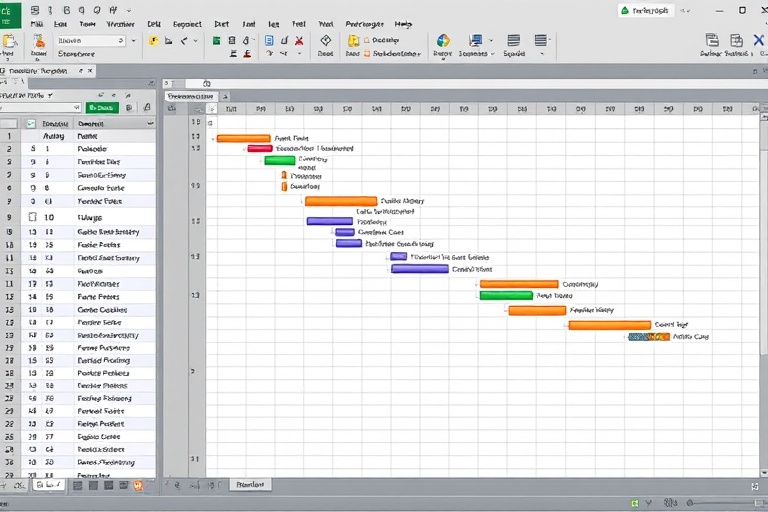768x512 pixels.
Task: Select the sheet tab at the bottom left
Action: pyautogui.click(x=46, y=485)
